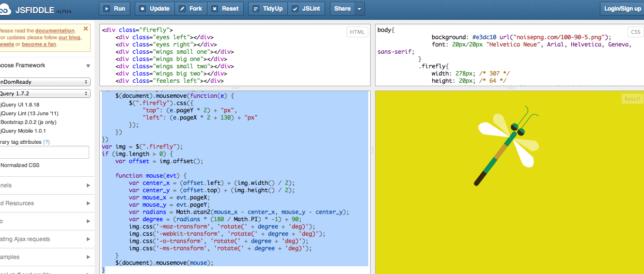Dismiss the documentation notice with orange X
644x274 pixels.
click(x=86, y=29)
